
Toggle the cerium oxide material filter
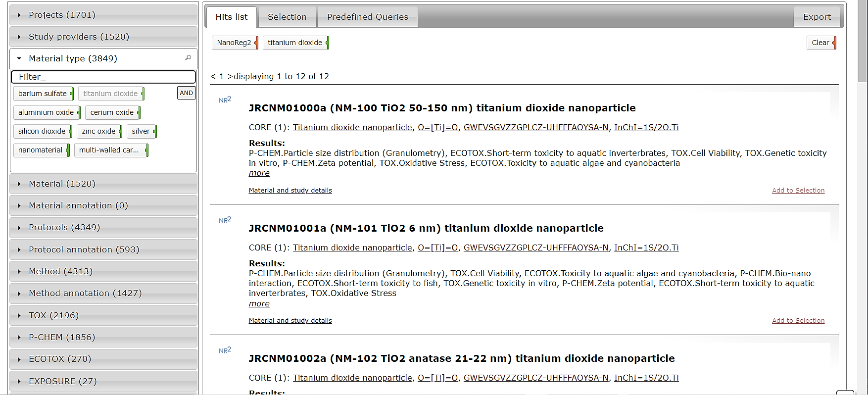tap(111, 112)
